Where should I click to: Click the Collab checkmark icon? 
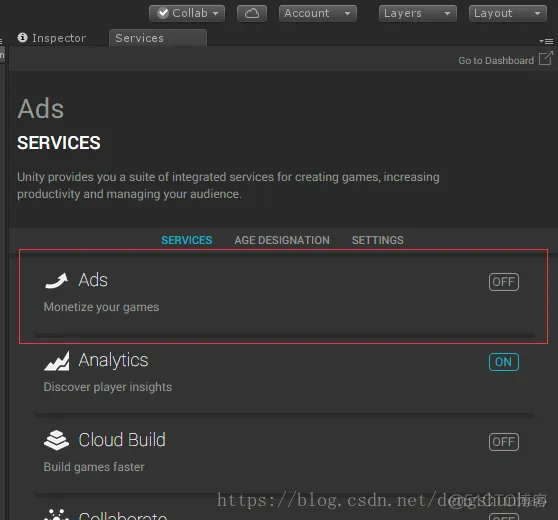163,13
